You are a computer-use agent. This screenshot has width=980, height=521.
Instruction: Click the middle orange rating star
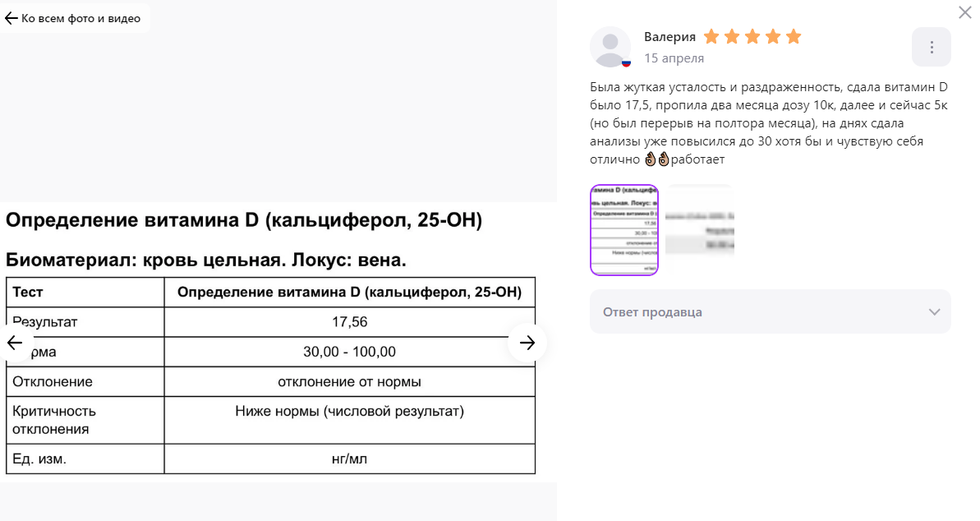tap(752, 37)
